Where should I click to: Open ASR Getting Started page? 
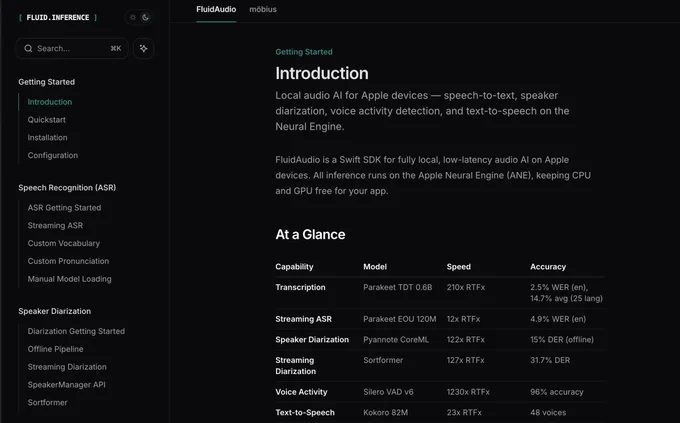[x=64, y=208]
